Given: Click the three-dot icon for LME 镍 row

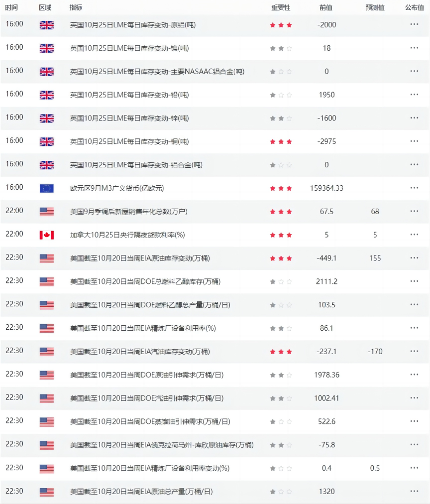Looking at the screenshot, I should click(414, 48).
